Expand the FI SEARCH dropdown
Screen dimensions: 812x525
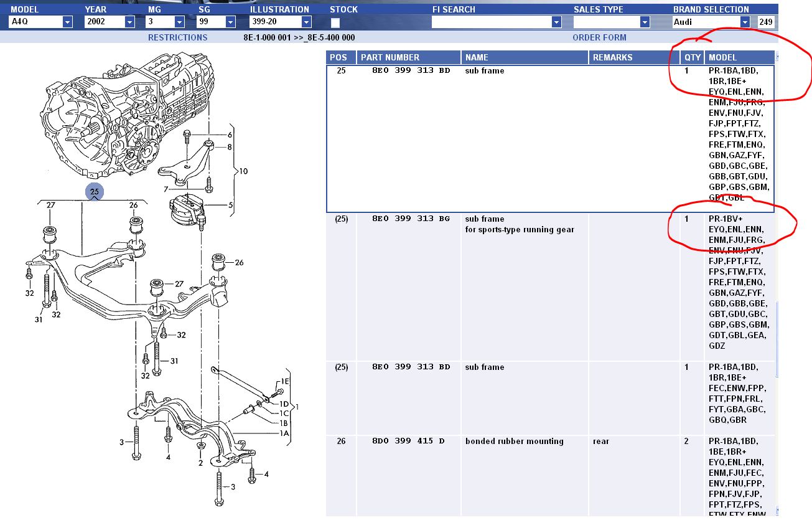click(556, 22)
